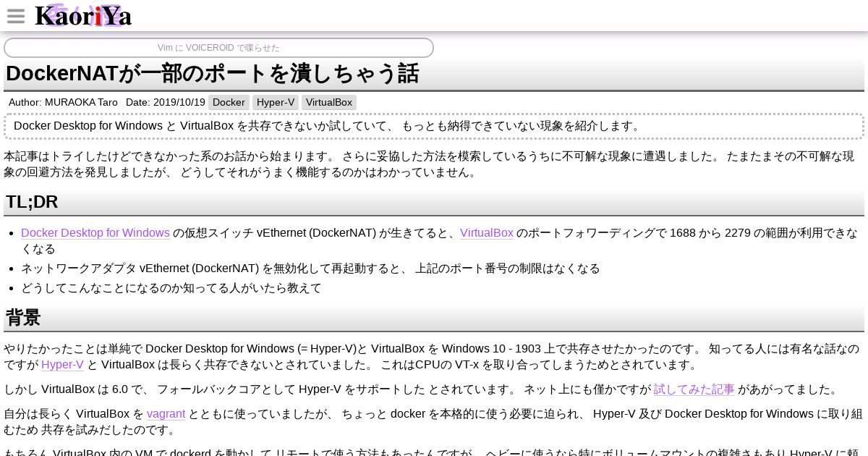Open the previous article 'Vim に VOICEROID で喋らせた'
Image resolution: width=868 pixels, height=456 pixels.
[x=218, y=48]
